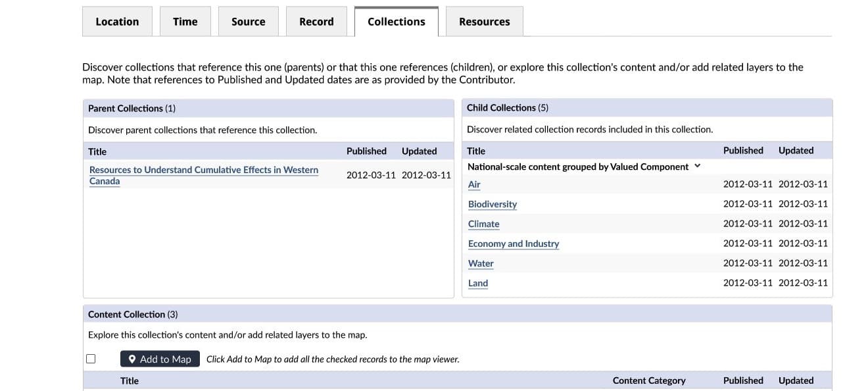Switch to the Time tab
Viewport: 868px width, 391px height.
[185, 22]
